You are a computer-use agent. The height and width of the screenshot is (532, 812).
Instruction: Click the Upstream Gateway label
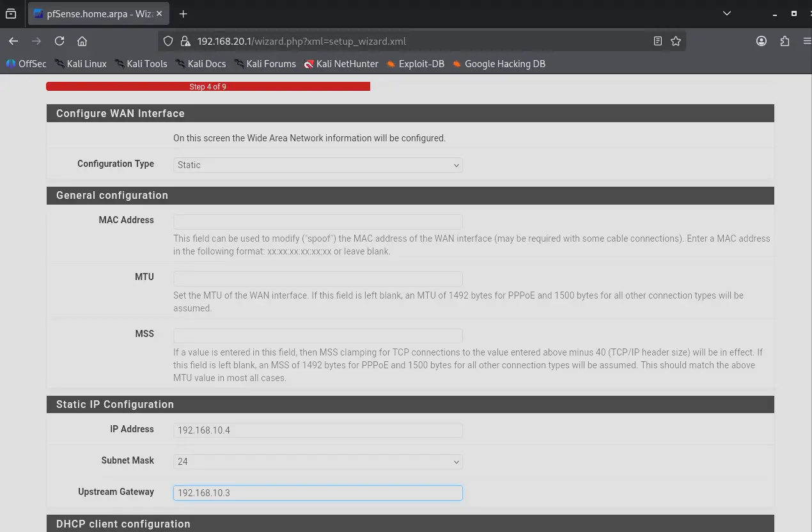116,492
